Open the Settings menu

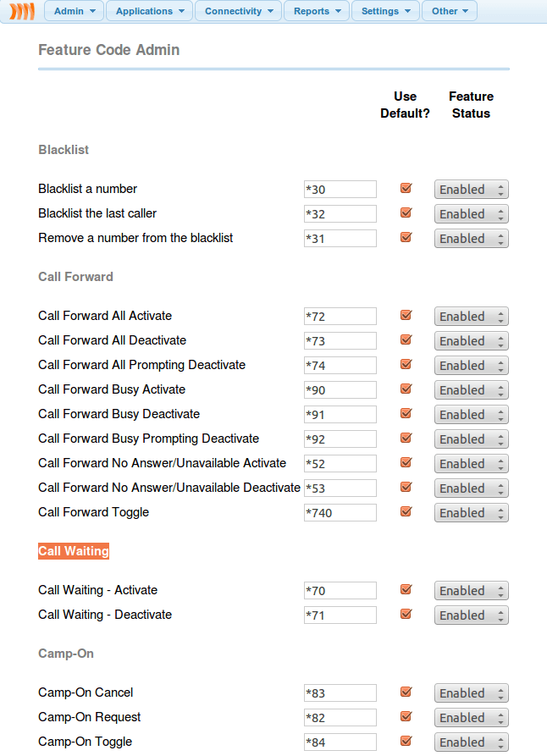385,11
